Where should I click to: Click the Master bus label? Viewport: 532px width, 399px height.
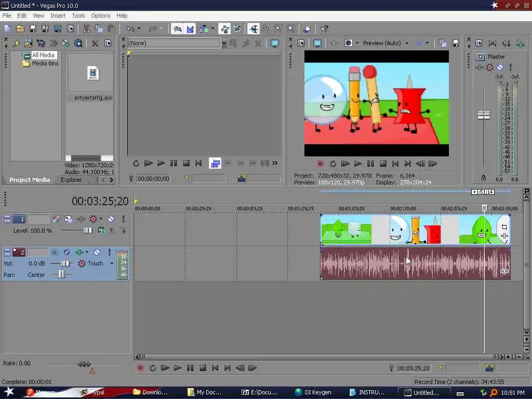coord(496,57)
